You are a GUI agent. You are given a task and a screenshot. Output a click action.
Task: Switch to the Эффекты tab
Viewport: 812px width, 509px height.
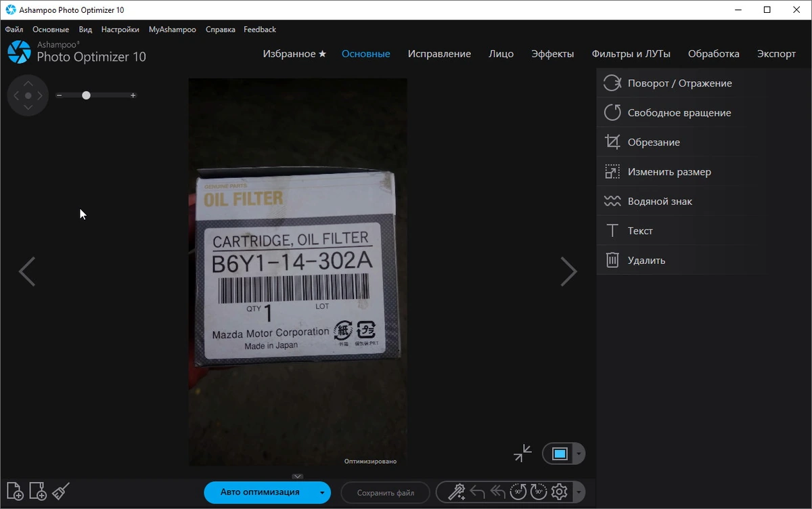pyautogui.click(x=552, y=54)
